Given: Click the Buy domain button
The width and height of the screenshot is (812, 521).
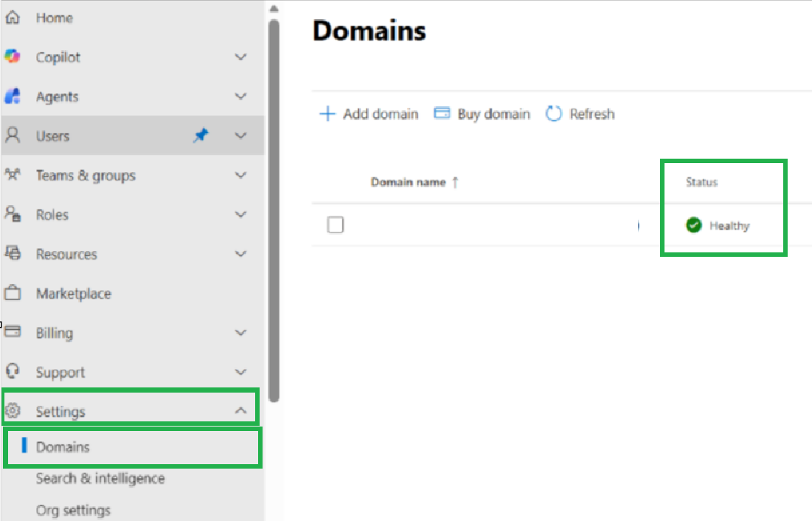Looking at the screenshot, I should point(482,114).
